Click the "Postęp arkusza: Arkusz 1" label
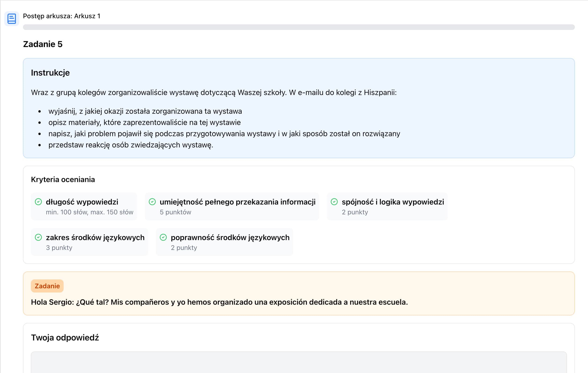Image resolution: width=588 pixels, height=373 pixels. (62, 16)
